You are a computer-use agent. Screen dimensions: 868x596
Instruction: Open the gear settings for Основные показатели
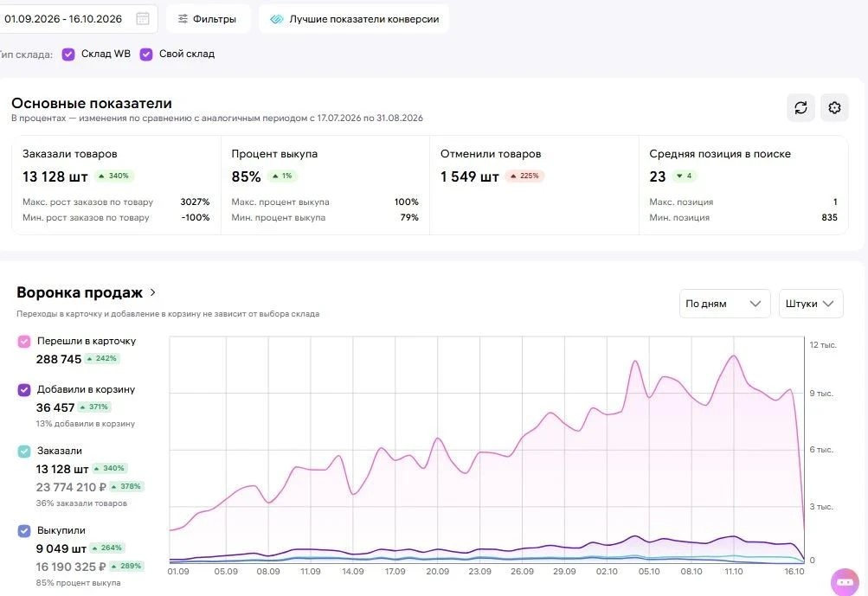click(835, 107)
